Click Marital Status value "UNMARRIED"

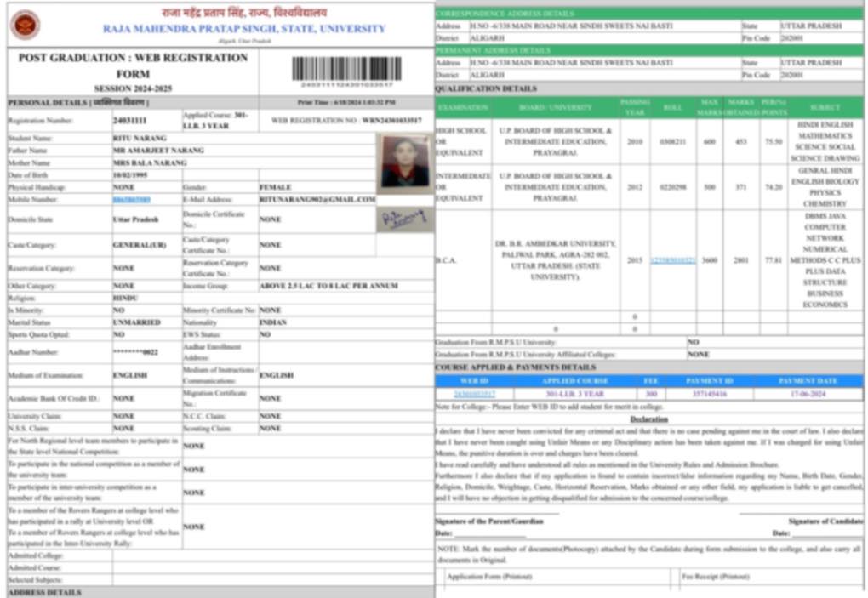coord(137,322)
